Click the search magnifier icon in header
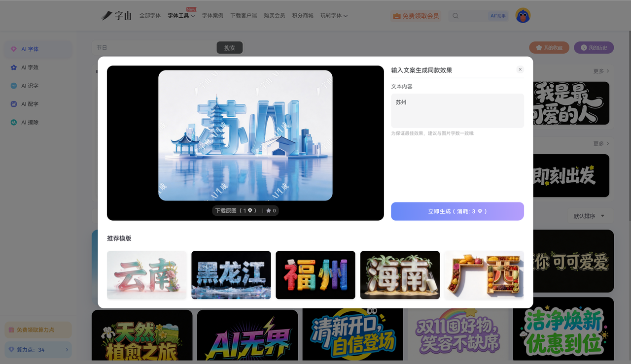The width and height of the screenshot is (631, 364). tap(456, 16)
